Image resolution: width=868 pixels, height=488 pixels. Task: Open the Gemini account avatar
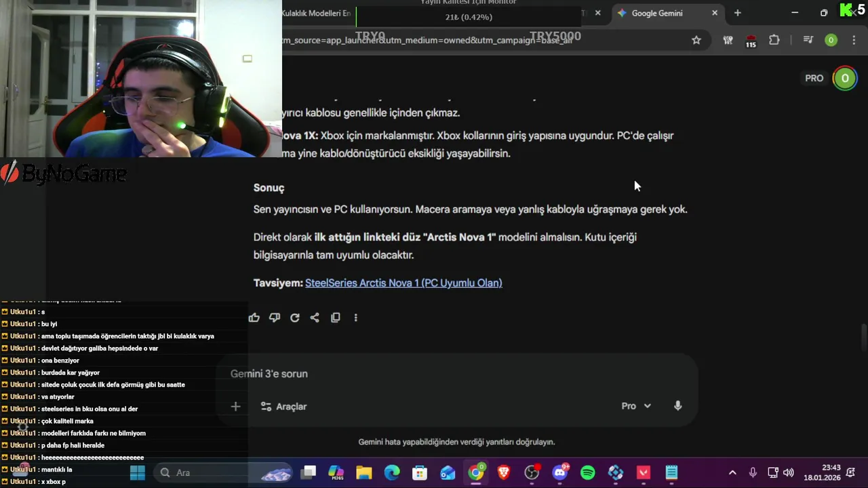(845, 78)
